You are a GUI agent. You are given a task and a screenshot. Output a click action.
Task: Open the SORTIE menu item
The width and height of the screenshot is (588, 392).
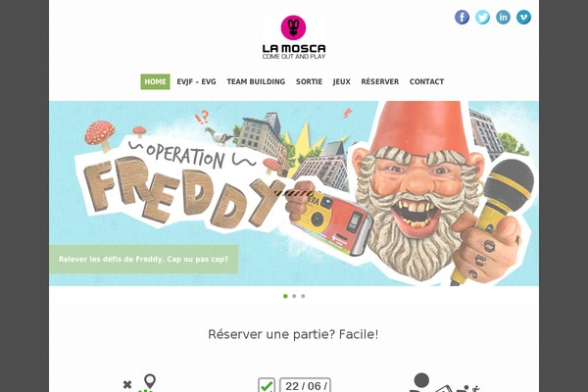tap(309, 81)
